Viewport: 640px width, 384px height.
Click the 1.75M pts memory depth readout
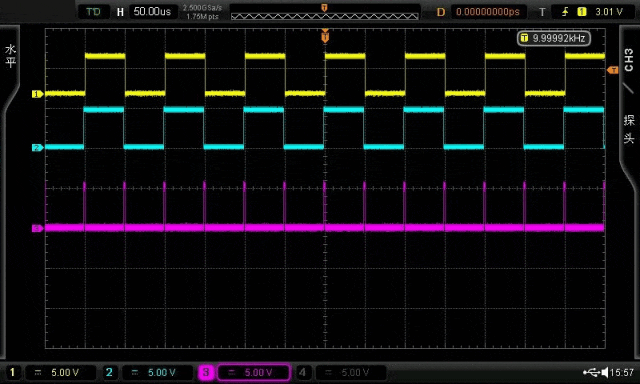(x=202, y=17)
